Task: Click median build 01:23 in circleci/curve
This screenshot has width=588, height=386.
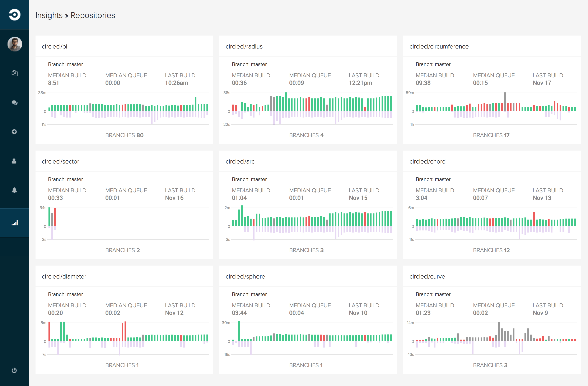Action: tap(423, 313)
